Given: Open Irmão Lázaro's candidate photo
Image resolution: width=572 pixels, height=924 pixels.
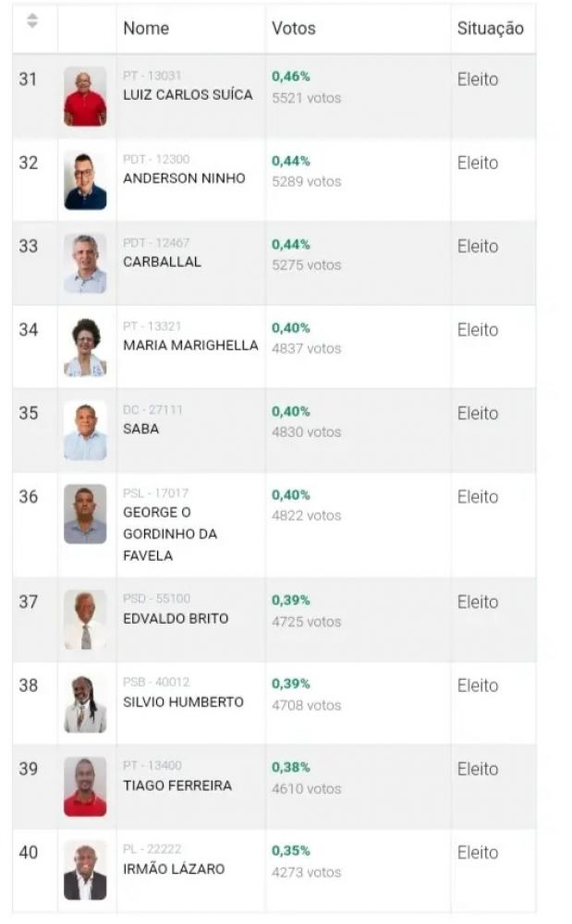Looking at the screenshot, I should tap(85, 870).
